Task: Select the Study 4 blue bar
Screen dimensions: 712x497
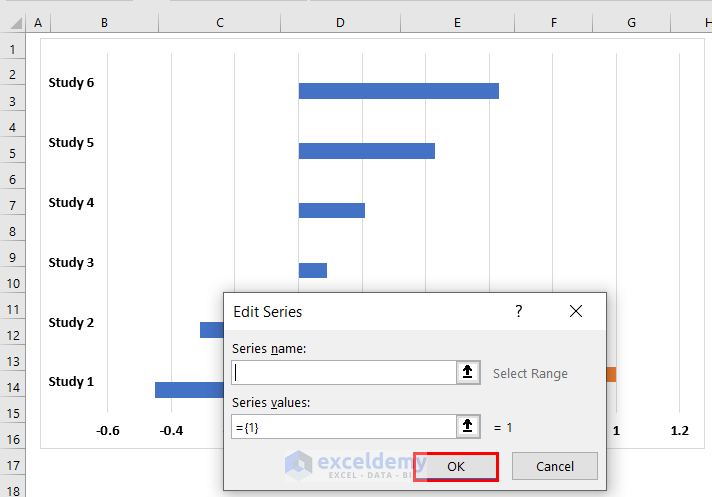Action: [x=331, y=210]
